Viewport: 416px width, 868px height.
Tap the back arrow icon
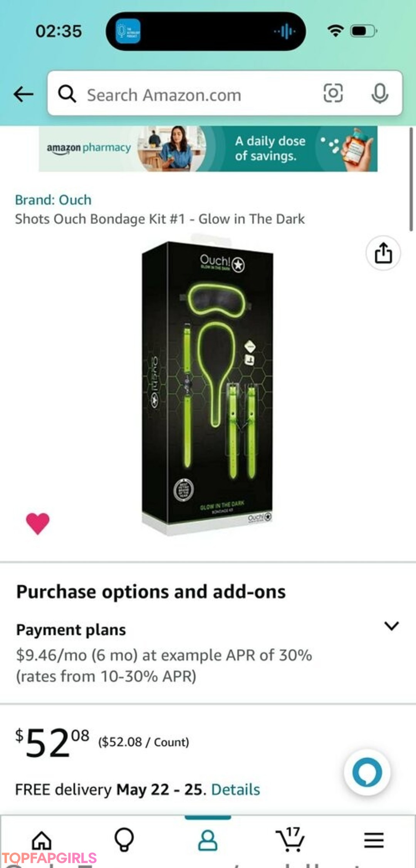click(23, 94)
